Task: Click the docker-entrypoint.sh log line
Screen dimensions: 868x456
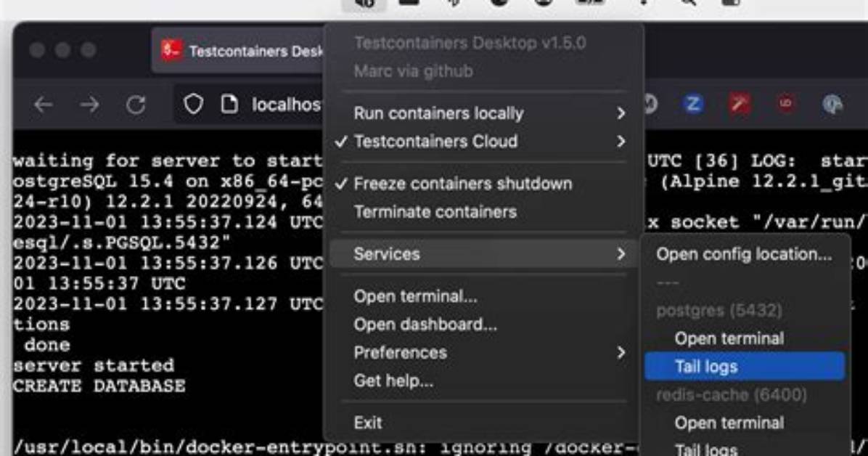Action: tap(327, 447)
